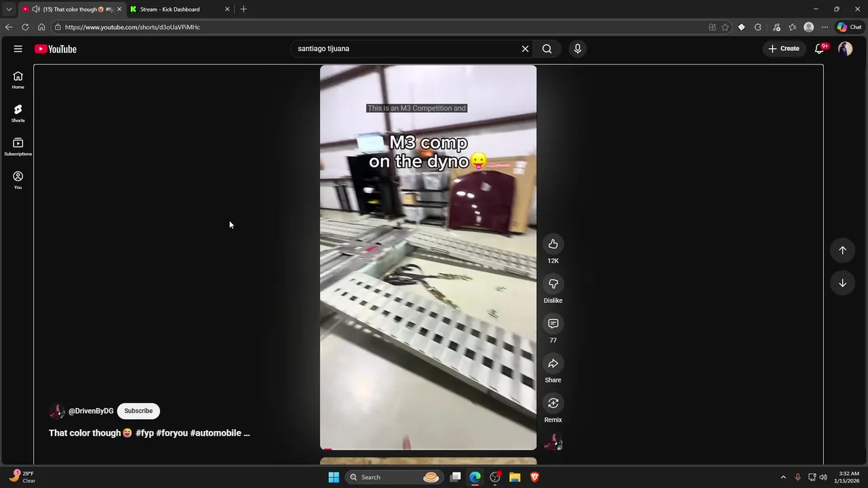Click the browser address bar URL
This screenshot has height=488, width=868.
click(x=132, y=27)
